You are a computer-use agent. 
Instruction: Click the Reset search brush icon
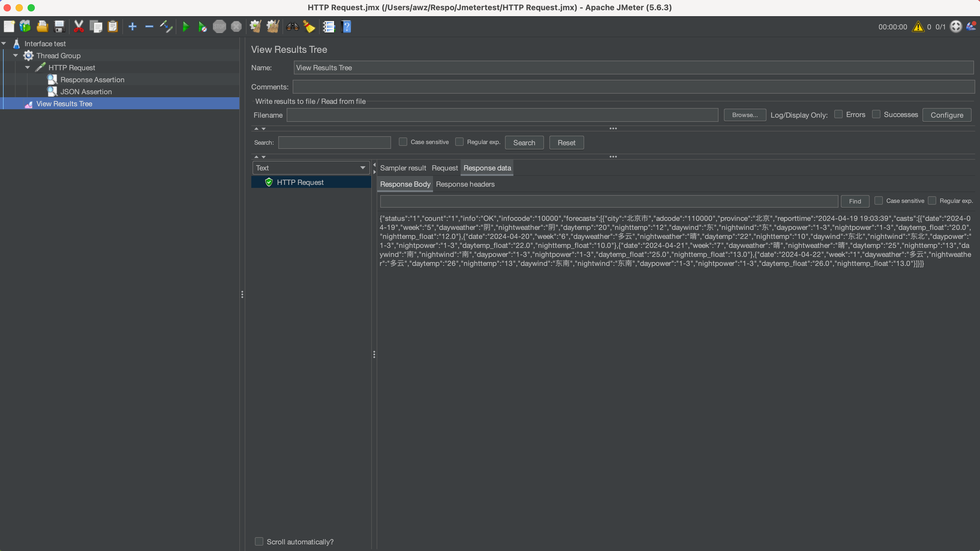coord(309,27)
